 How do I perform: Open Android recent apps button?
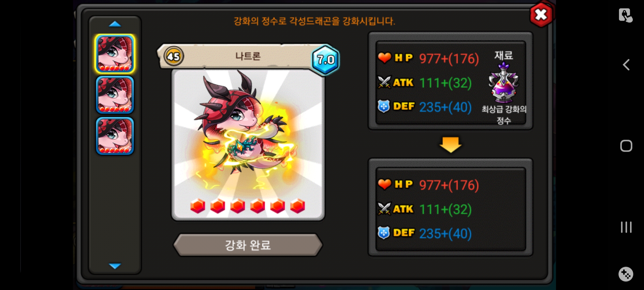(626, 227)
